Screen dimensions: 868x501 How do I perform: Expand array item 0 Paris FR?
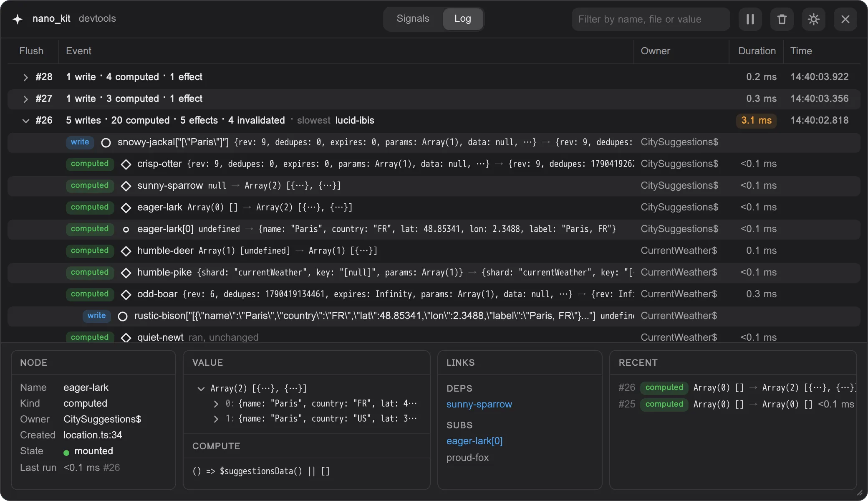click(x=216, y=404)
